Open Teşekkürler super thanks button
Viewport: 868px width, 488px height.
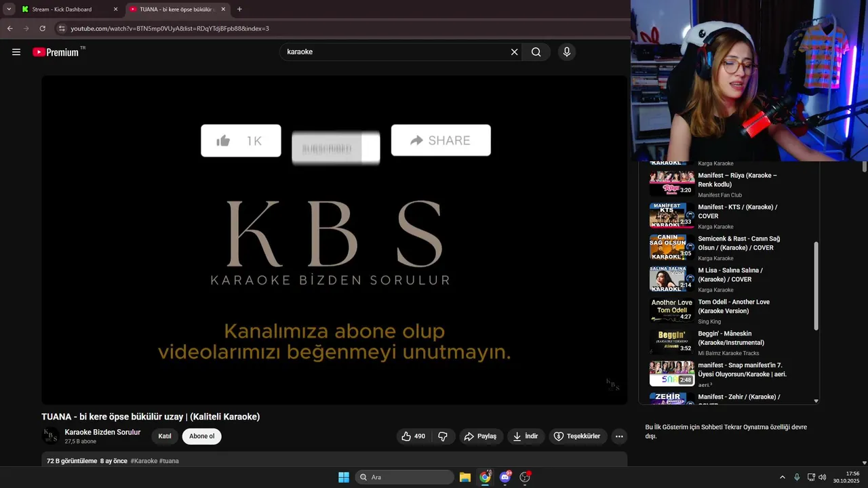pos(577,436)
